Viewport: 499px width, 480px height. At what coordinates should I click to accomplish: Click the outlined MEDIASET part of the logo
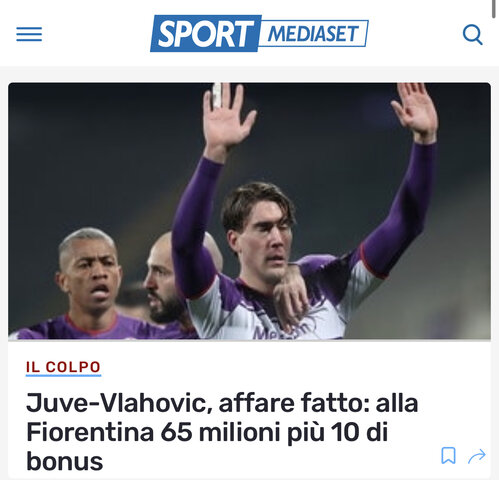pyautogui.click(x=313, y=33)
